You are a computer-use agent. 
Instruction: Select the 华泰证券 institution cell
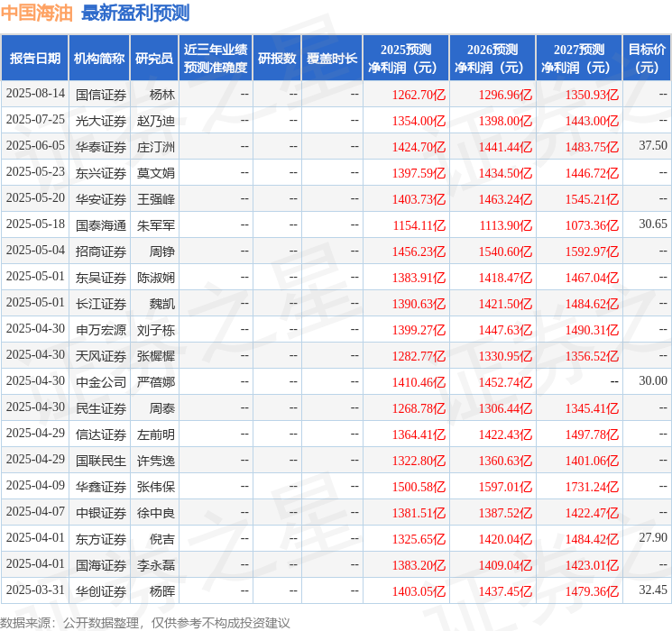[101, 147]
